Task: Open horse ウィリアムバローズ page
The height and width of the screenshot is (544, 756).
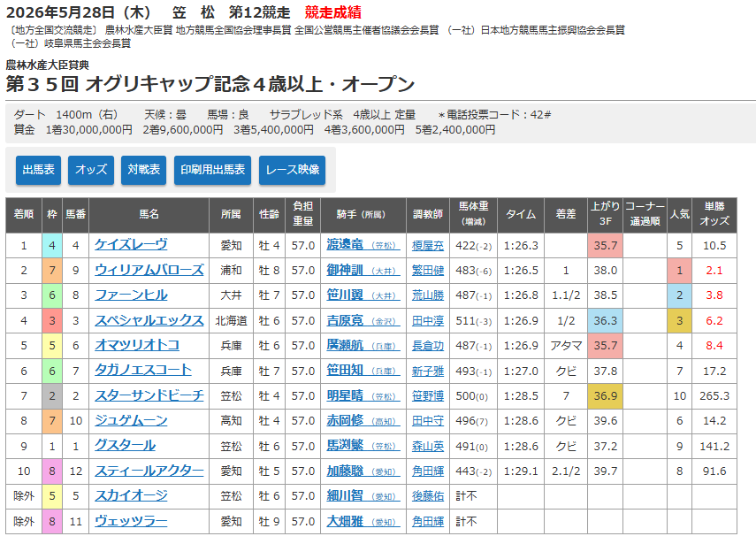Action: pyautogui.click(x=149, y=270)
